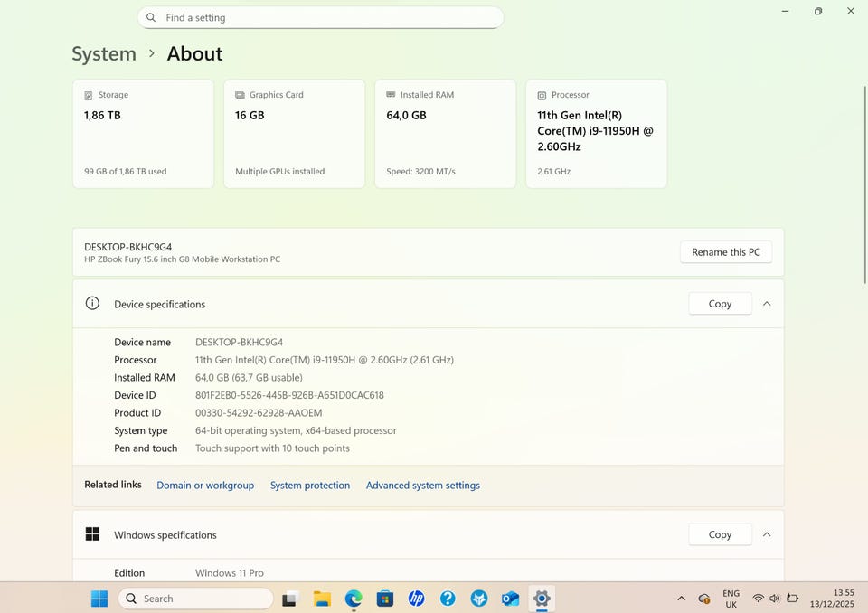This screenshot has height=613, width=868.
Task: Show hidden system tray icons
Action: (x=682, y=599)
